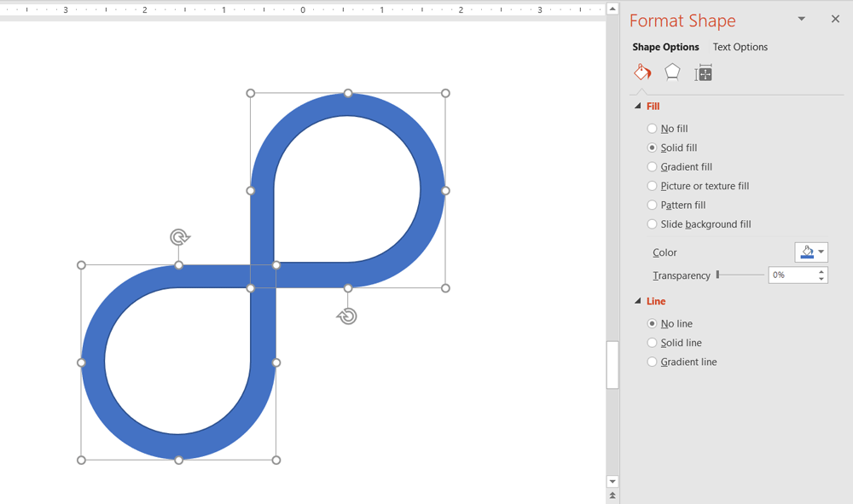Click the upper shape's rotation handle

click(x=346, y=316)
